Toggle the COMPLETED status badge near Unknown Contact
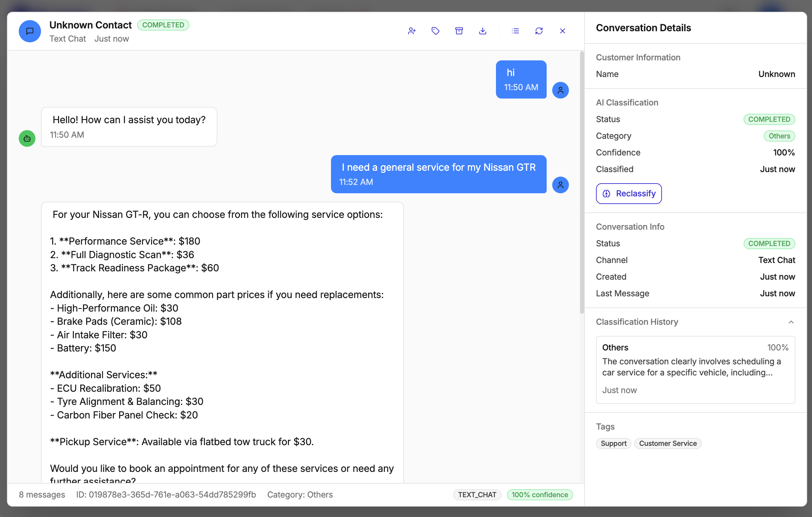This screenshot has width=812, height=517. pos(163,25)
